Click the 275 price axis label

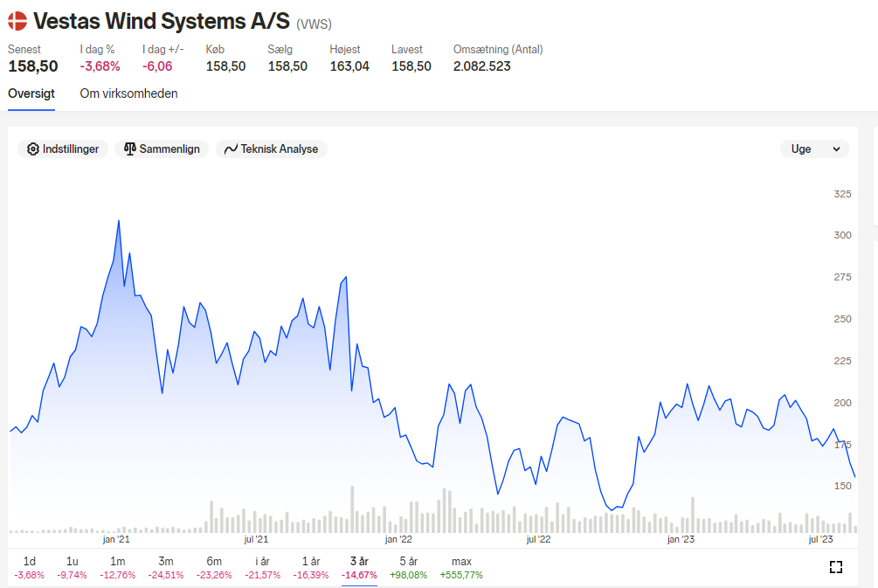pos(842,277)
